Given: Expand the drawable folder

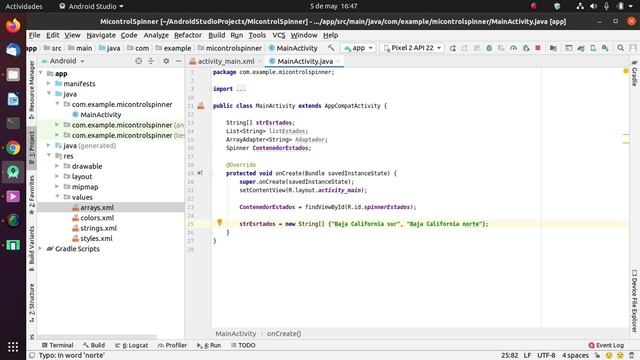Looking at the screenshot, I should pyautogui.click(x=57, y=166).
